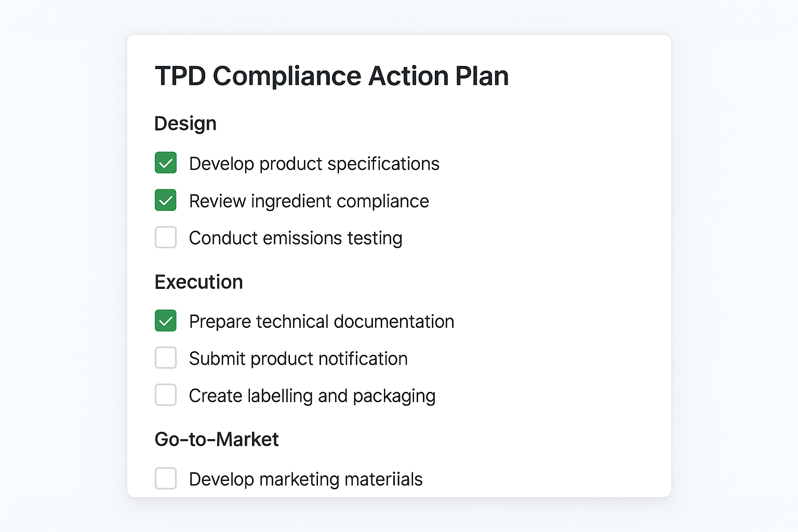Check the Develop marketing materiials checkbox
This screenshot has height=532, width=798.
coord(165,478)
